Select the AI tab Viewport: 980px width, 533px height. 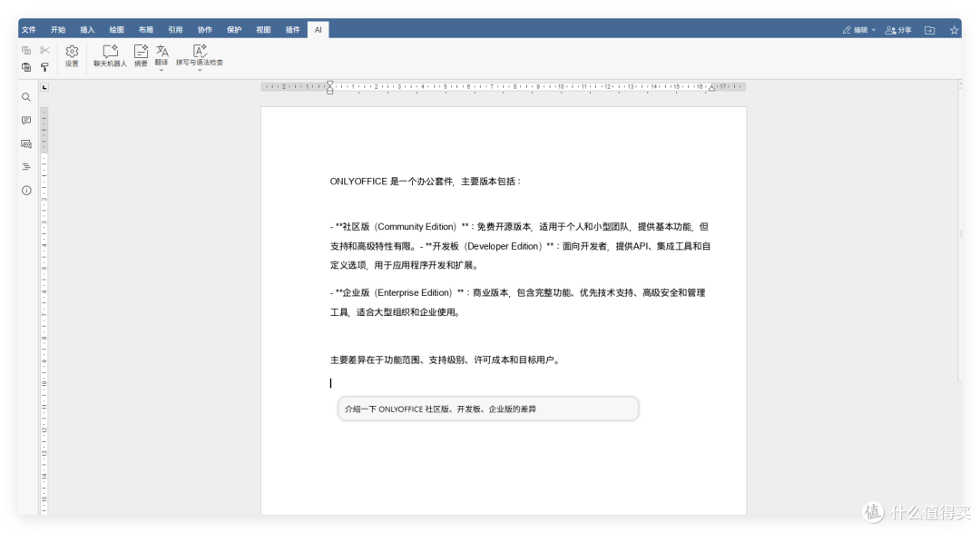click(x=318, y=29)
